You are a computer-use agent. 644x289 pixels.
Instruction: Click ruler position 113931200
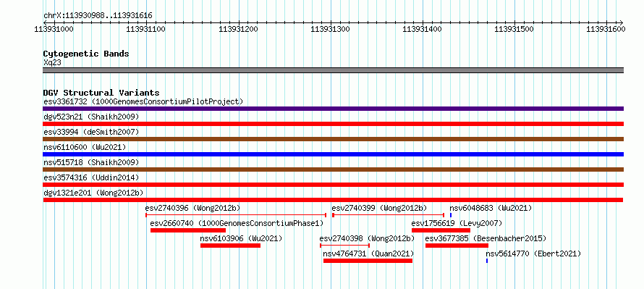tap(239, 29)
